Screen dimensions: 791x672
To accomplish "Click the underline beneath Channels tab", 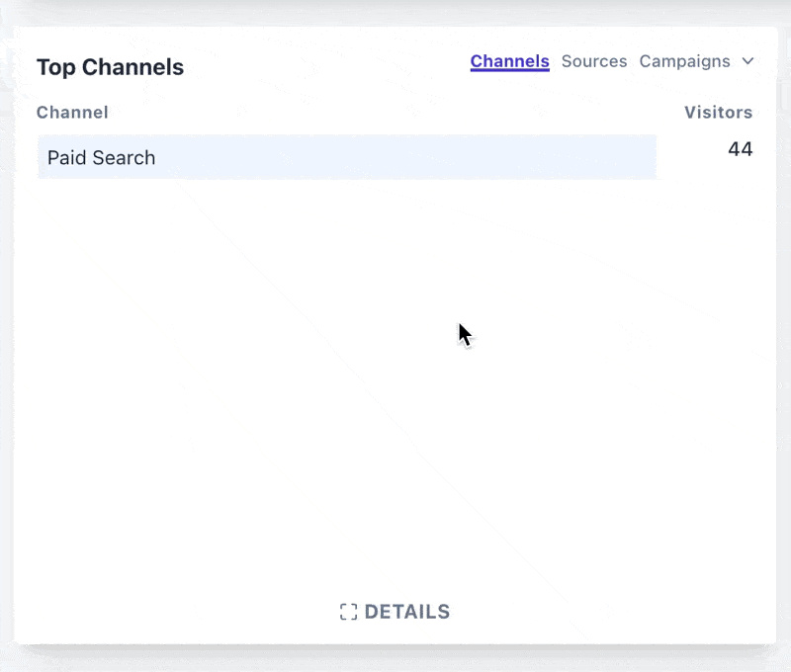I will tap(509, 72).
